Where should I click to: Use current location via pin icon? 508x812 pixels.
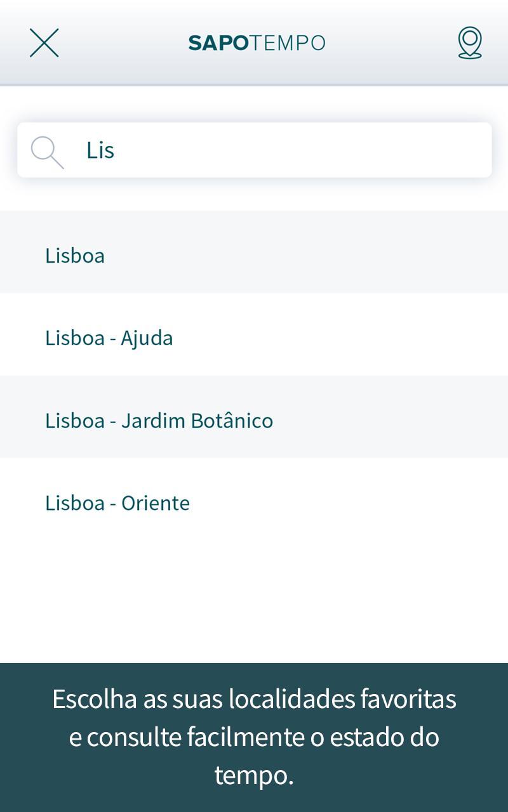click(x=470, y=43)
